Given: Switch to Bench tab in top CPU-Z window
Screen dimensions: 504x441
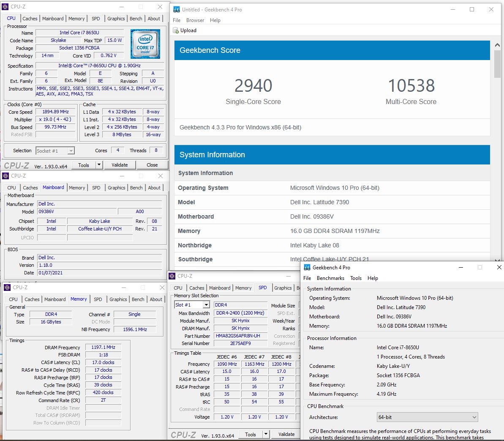Looking at the screenshot, I should coord(136,18).
